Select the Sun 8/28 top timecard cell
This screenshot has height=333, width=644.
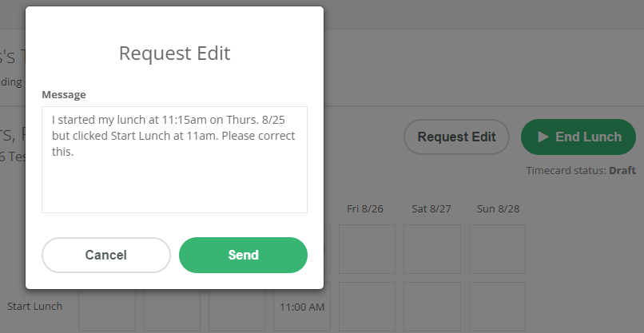[497, 249]
